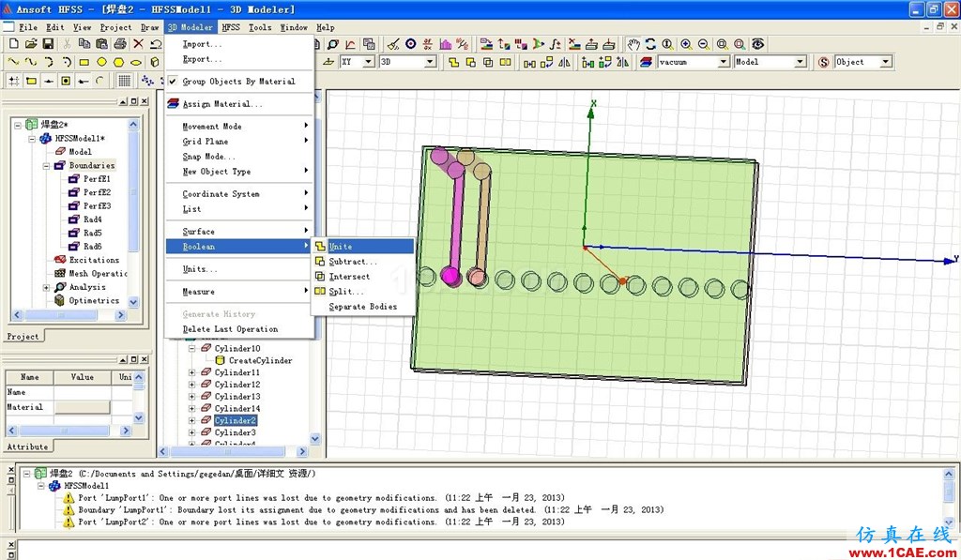Image resolution: width=961 pixels, height=560 pixels.
Task: Select the Draw circle tool
Action: (101, 62)
